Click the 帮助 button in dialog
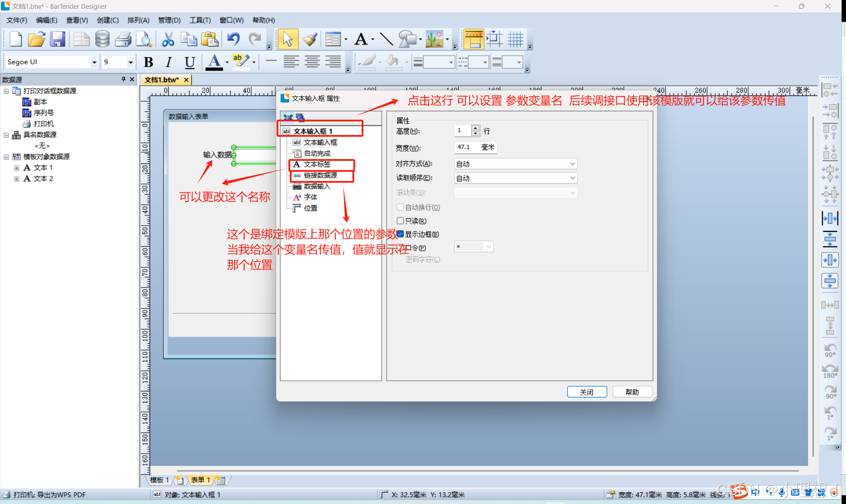The image size is (846, 504). (632, 392)
